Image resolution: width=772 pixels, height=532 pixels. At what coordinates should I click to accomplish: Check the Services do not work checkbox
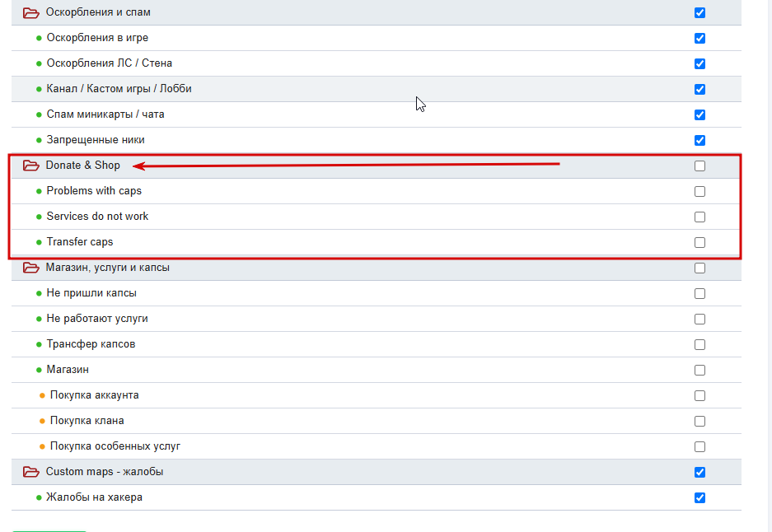pos(699,217)
